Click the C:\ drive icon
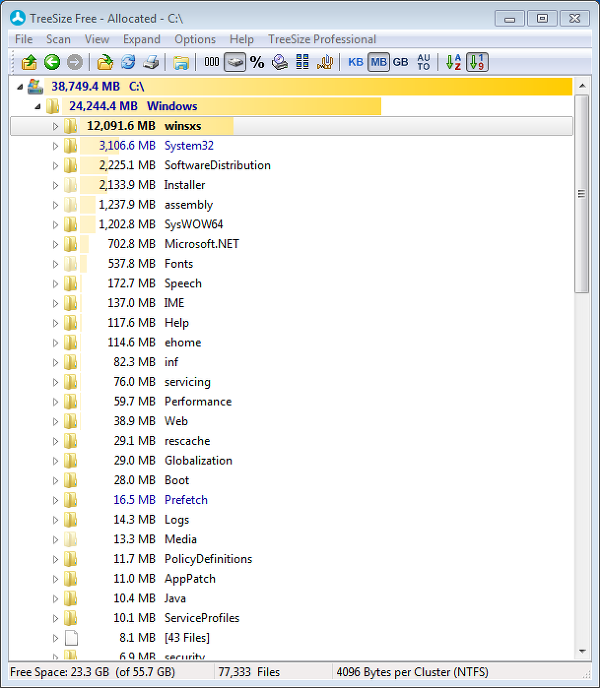 tap(35, 86)
